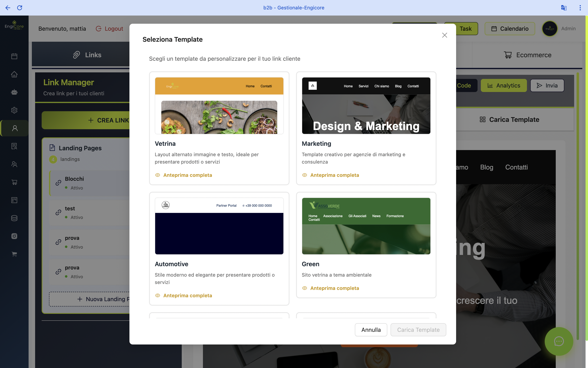Open the calendar icon in the left sidebar
Viewport: 588px width, 368px height.
pos(14,56)
